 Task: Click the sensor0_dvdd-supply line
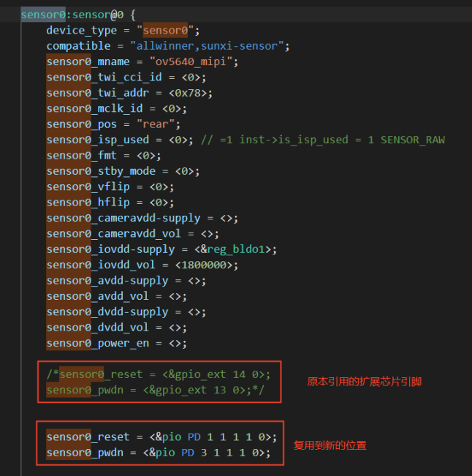126,312
